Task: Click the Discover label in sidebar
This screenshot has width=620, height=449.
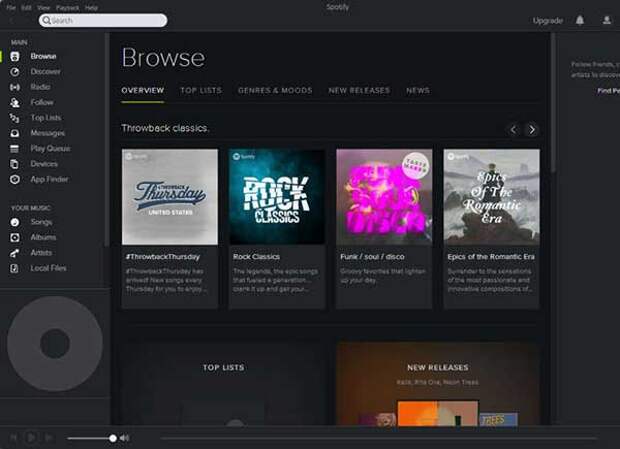Action: point(45,72)
